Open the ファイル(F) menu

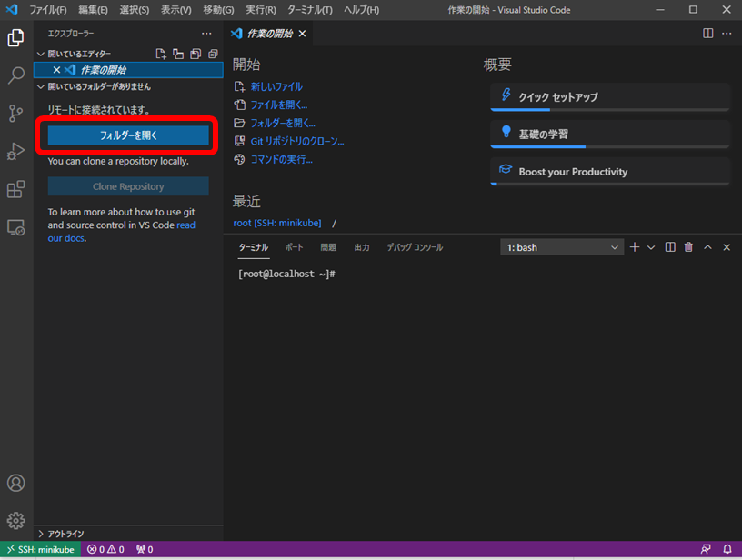pos(48,10)
